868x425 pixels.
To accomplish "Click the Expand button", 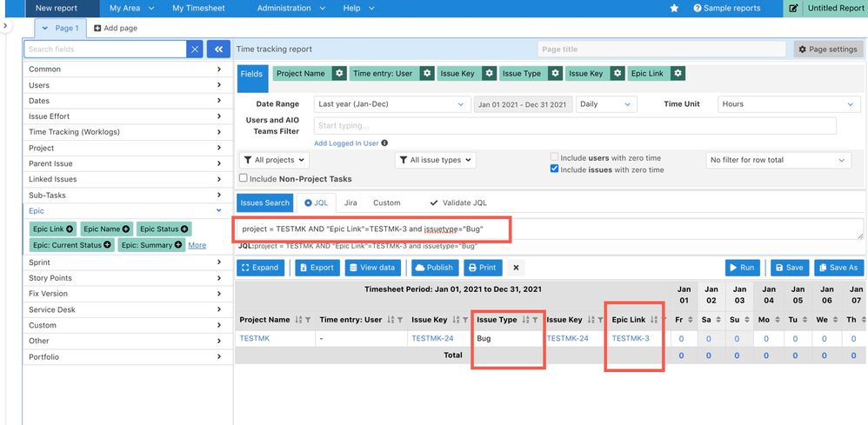I will pos(260,268).
